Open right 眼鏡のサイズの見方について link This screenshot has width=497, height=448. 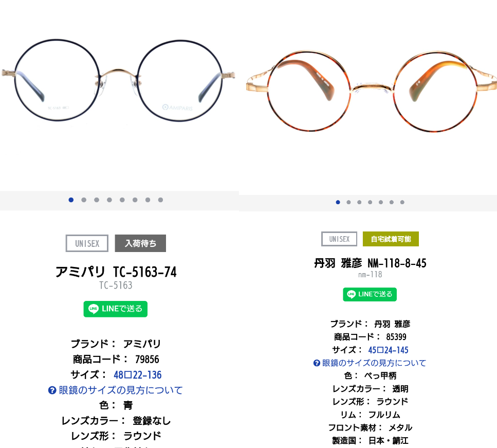(374, 363)
